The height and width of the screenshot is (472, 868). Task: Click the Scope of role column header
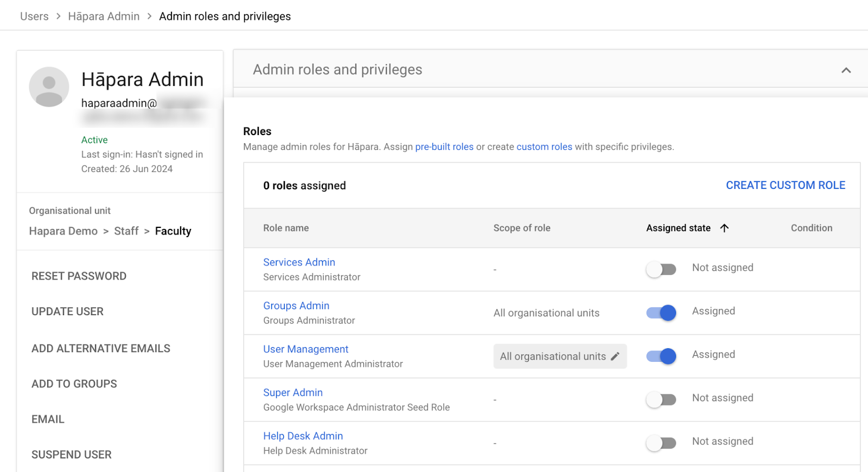click(522, 228)
